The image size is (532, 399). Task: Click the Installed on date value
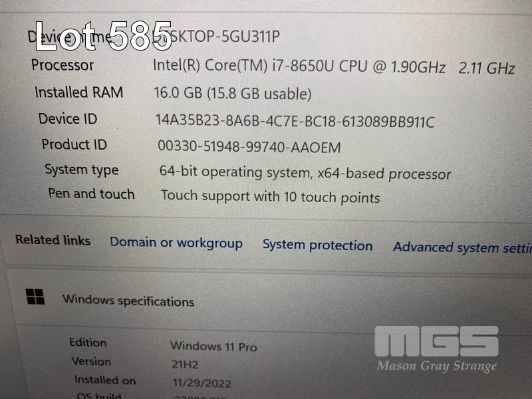click(x=202, y=383)
